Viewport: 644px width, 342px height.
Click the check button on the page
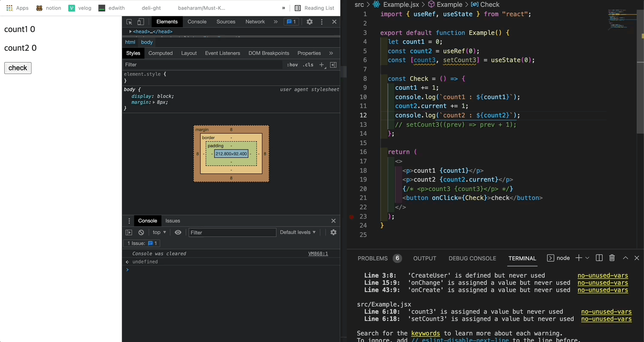click(18, 68)
